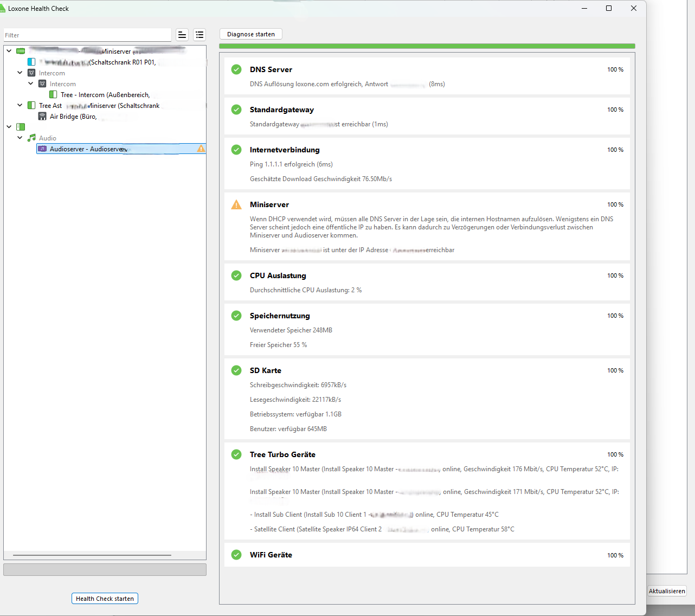
Task: Click the device tree horizontal scrollbar
Action: 92,555
